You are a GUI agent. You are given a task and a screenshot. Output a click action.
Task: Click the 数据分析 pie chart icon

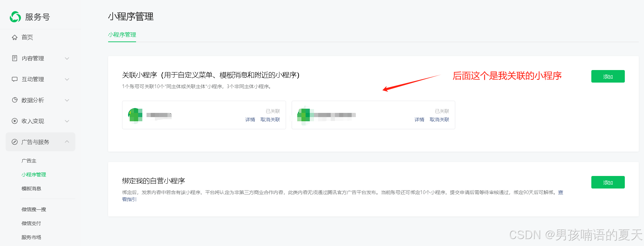point(15,100)
